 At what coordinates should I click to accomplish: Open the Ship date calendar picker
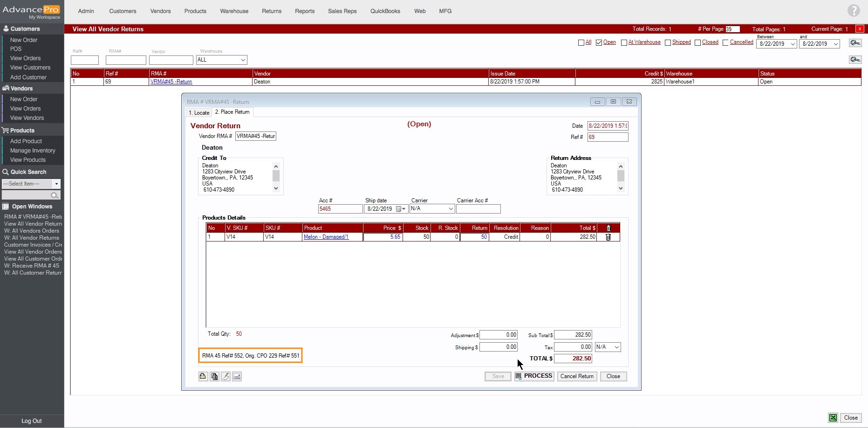[400, 209]
